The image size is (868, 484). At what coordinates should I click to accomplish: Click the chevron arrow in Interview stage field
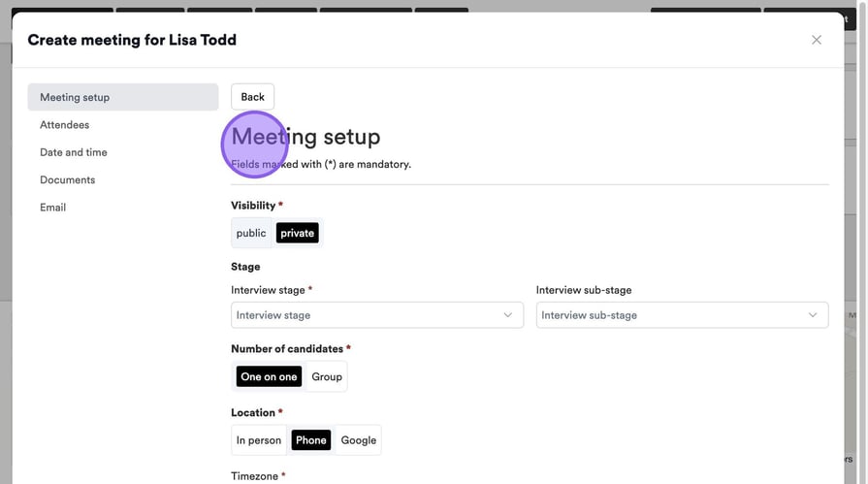coord(507,315)
